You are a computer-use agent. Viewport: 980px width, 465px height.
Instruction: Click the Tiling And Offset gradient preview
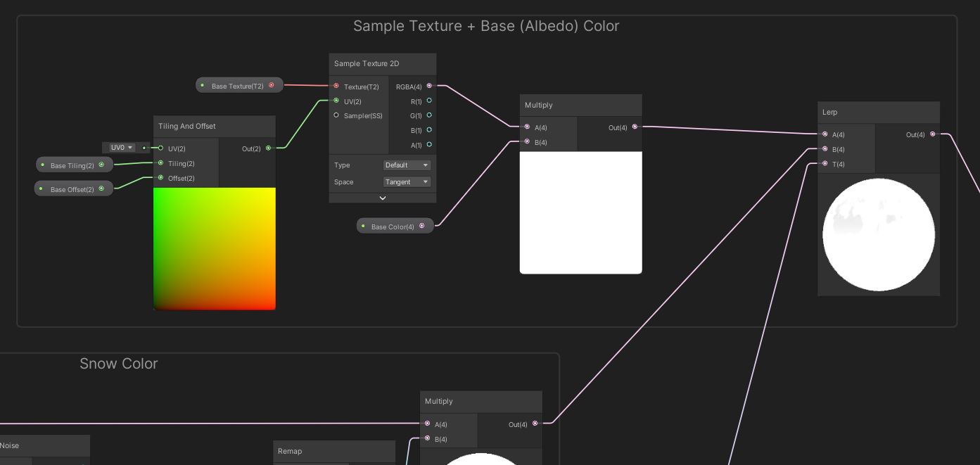click(x=215, y=248)
